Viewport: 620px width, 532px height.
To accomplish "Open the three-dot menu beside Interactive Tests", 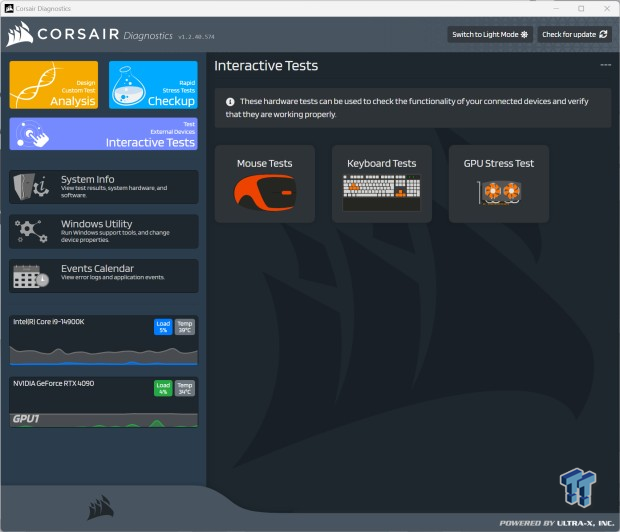I will (605, 65).
